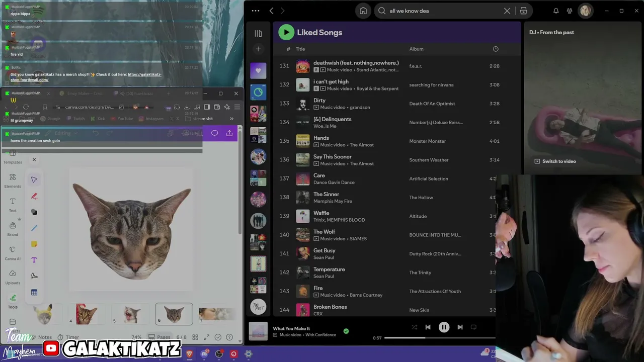Open Spotify three-dot main menu
This screenshot has width=644, height=362.
coord(256,11)
